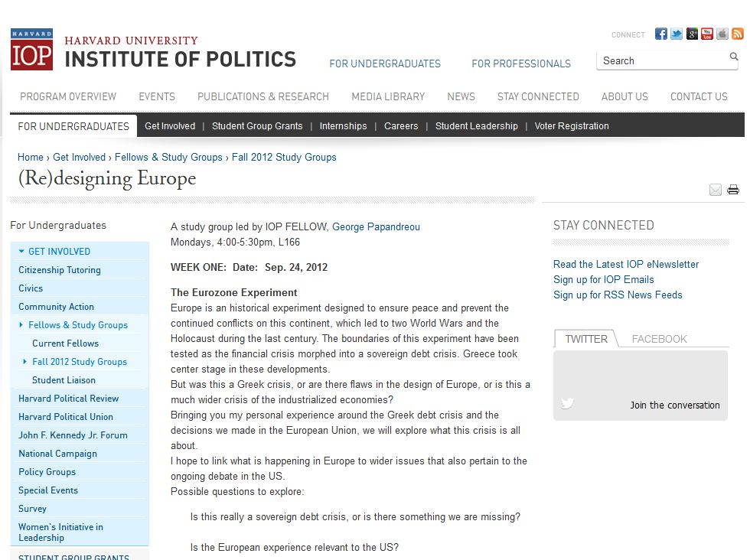Viewport: 750px width, 560px height.
Task: Open the Google Plus icon link
Action: (x=692, y=34)
